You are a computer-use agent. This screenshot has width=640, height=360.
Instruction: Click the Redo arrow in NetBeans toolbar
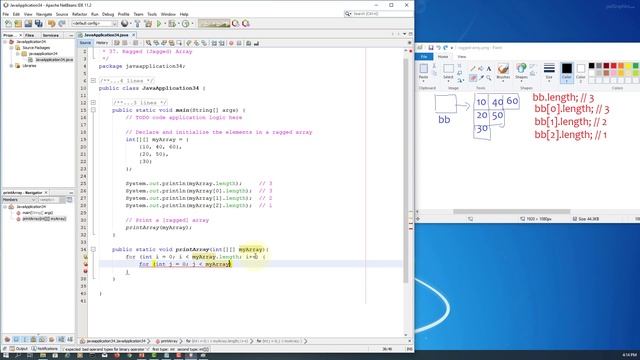[x=62, y=24]
